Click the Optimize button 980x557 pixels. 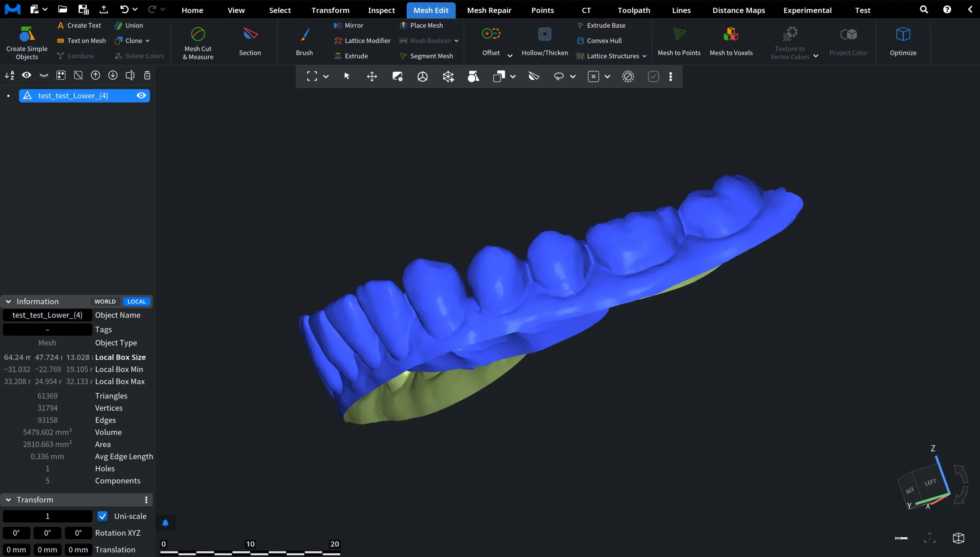pos(903,42)
